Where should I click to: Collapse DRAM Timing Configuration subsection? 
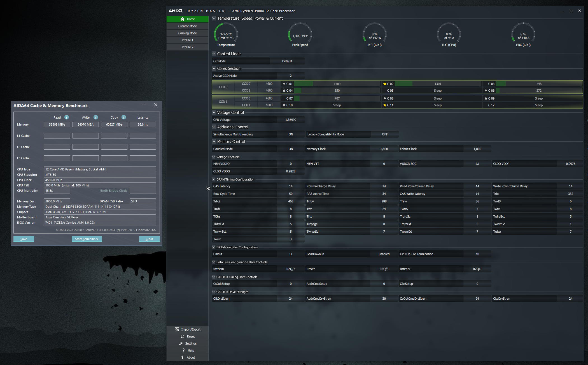[214, 179]
